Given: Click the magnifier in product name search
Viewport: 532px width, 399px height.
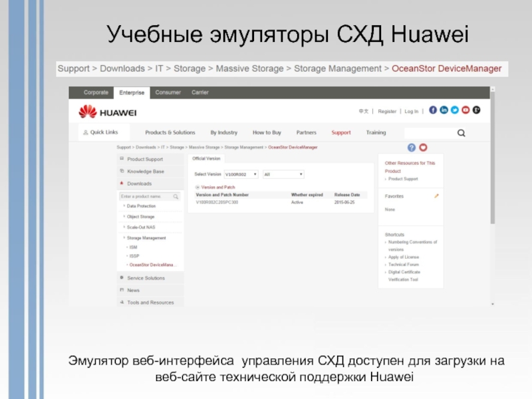Looking at the screenshot, I should 176,197.
